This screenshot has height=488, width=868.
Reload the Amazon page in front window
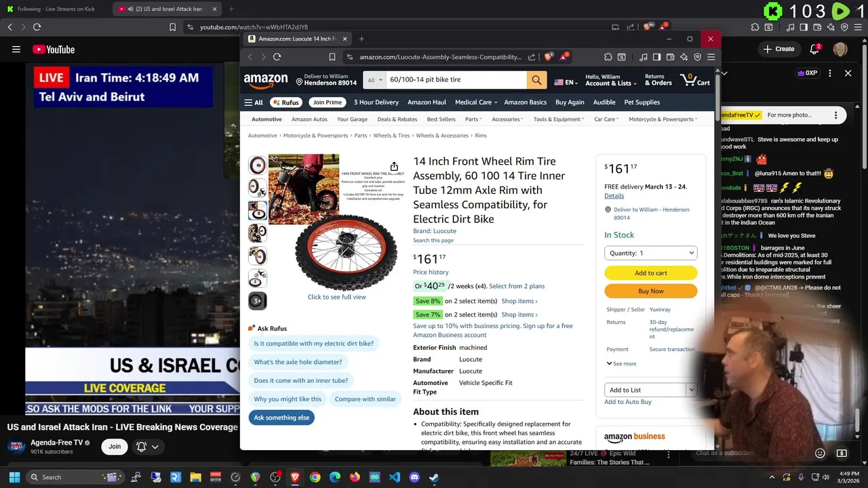(277, 57)
